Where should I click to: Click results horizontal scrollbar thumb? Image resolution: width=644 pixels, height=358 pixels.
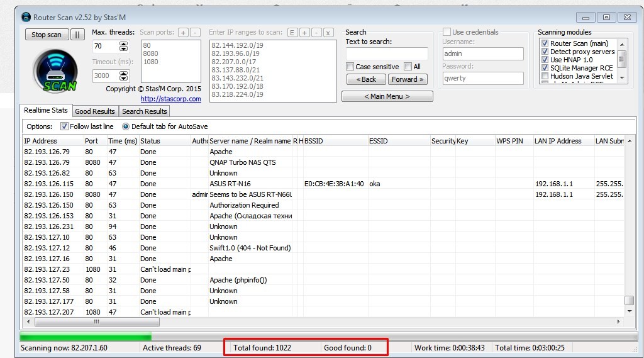(x=96, y=322)
